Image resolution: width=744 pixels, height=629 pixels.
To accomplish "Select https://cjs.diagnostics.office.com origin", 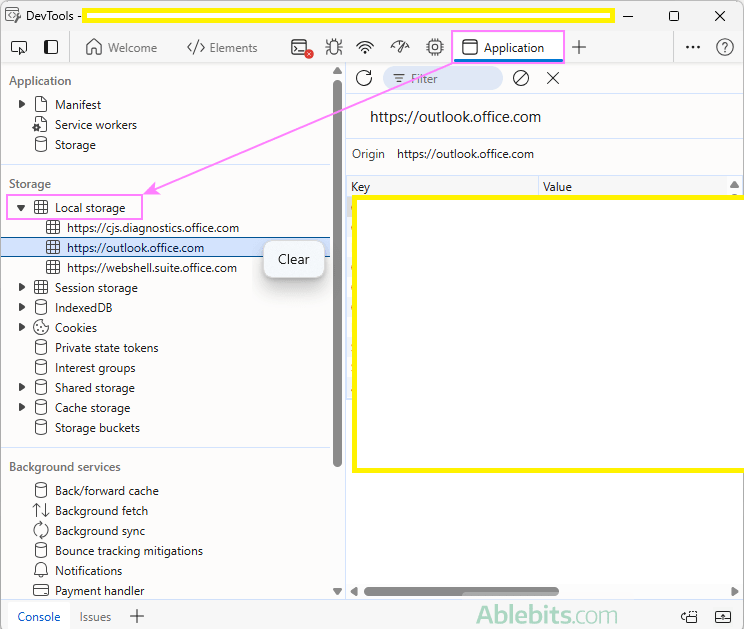I will coord(153,228).
